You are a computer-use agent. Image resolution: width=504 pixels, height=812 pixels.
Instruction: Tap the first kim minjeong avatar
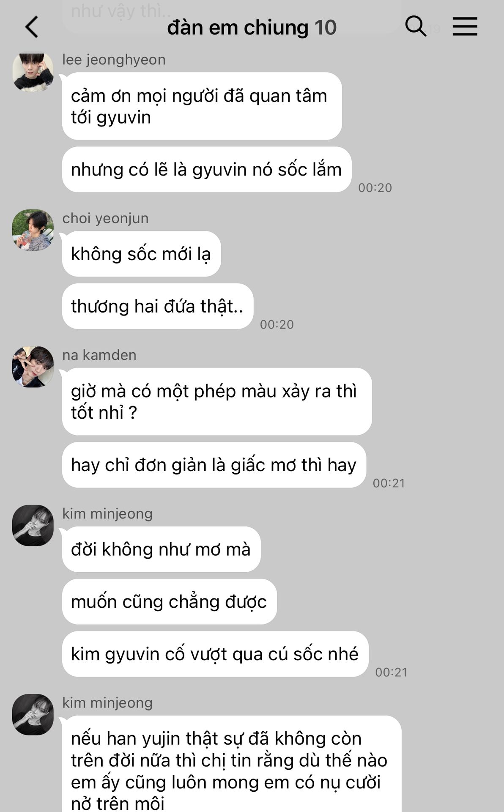[x=33, y=525]
